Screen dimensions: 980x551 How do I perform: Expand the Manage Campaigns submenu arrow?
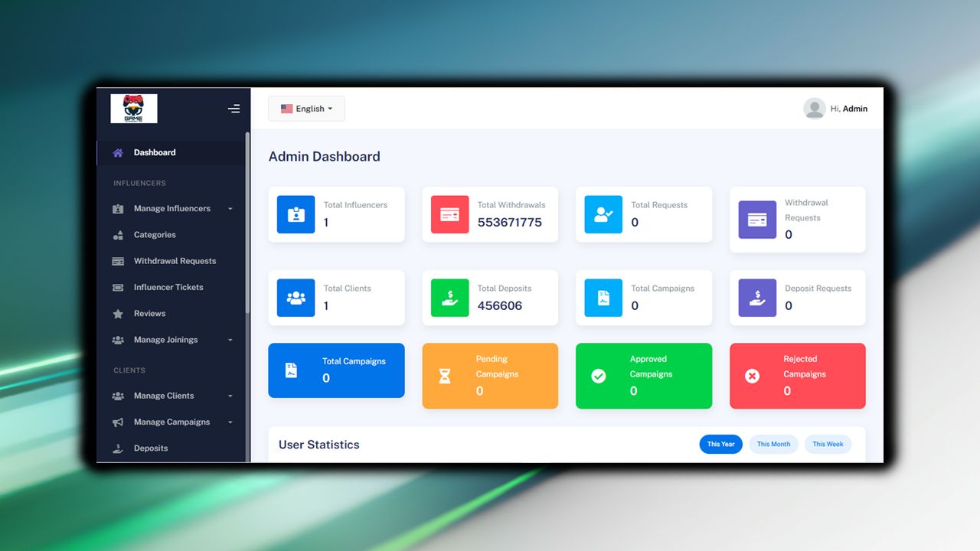(x=230, y=422)
